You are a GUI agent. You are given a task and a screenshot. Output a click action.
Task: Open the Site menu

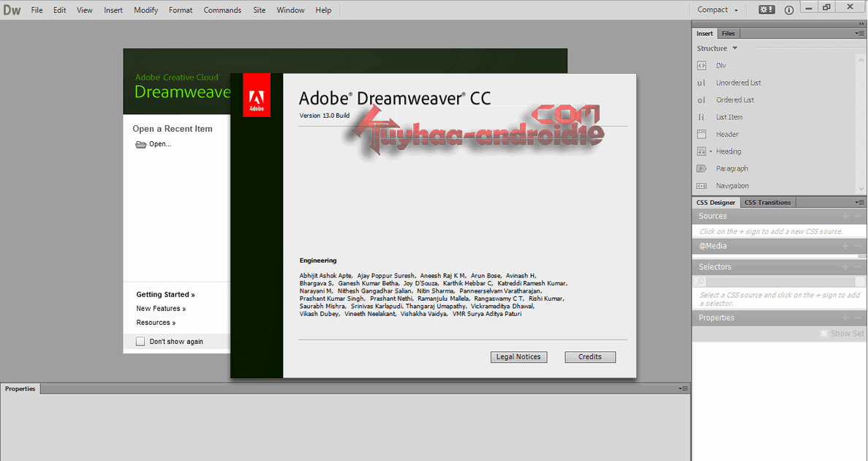(x=259, y=10)
